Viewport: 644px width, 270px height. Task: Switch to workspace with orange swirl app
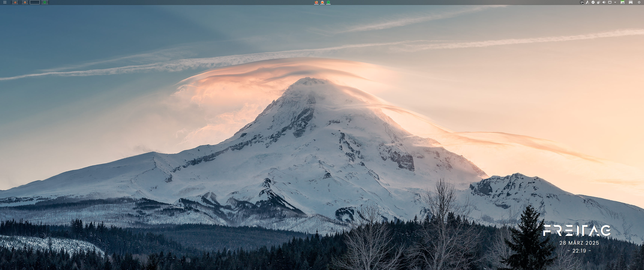point(25,2)
